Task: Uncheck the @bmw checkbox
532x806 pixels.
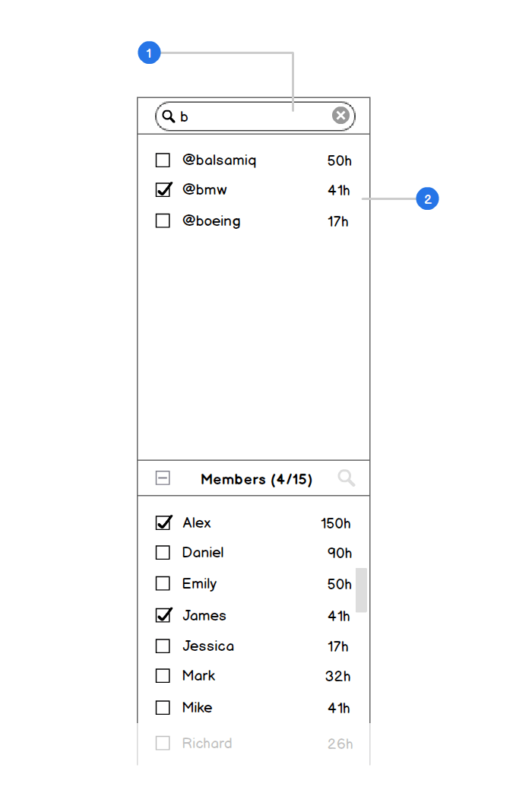Action: pyautogui.click(x=163, y=190)
